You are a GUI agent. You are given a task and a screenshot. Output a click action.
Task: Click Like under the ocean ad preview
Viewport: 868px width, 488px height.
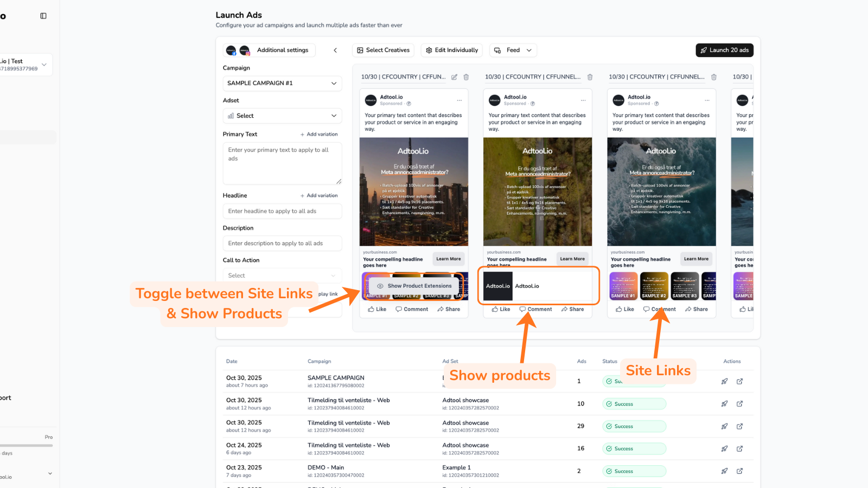(624, 309)
